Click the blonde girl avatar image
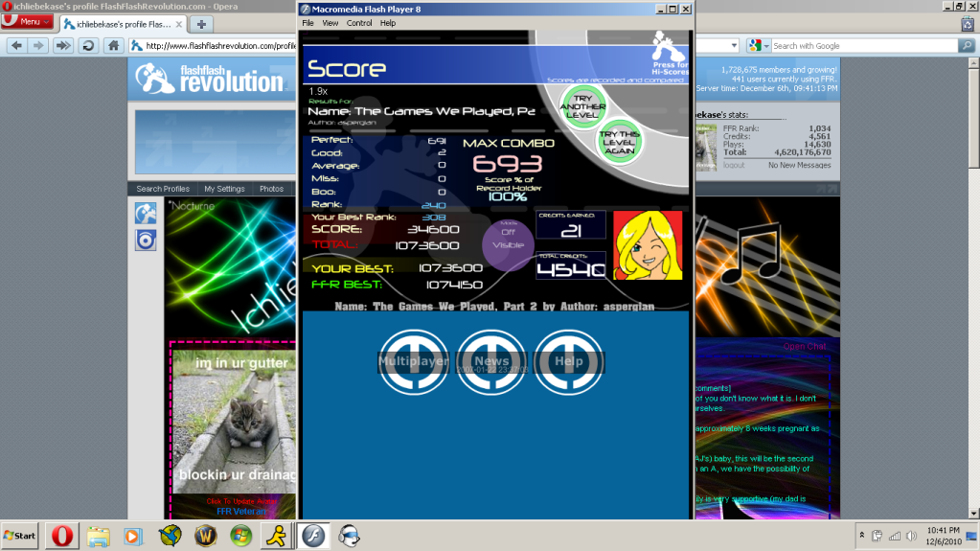This screenshot has width=980, height=551. tap(647, 245)
